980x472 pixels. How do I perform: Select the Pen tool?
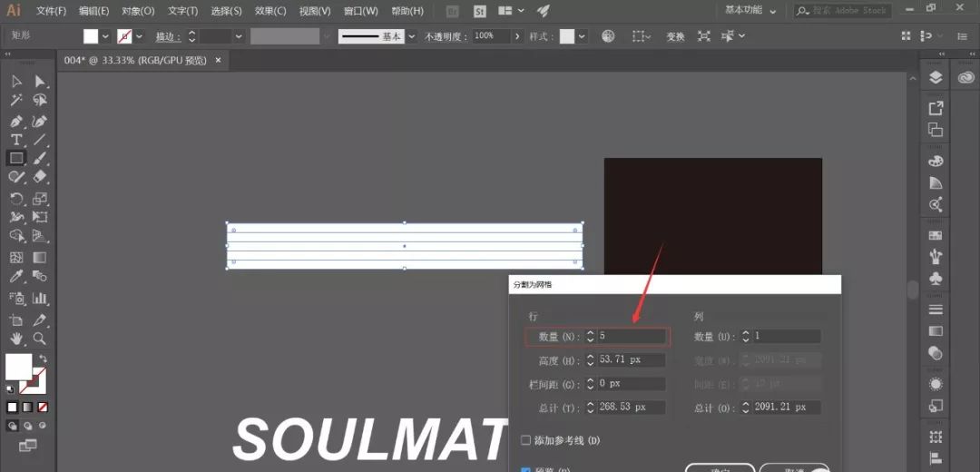tap(16, 121)
